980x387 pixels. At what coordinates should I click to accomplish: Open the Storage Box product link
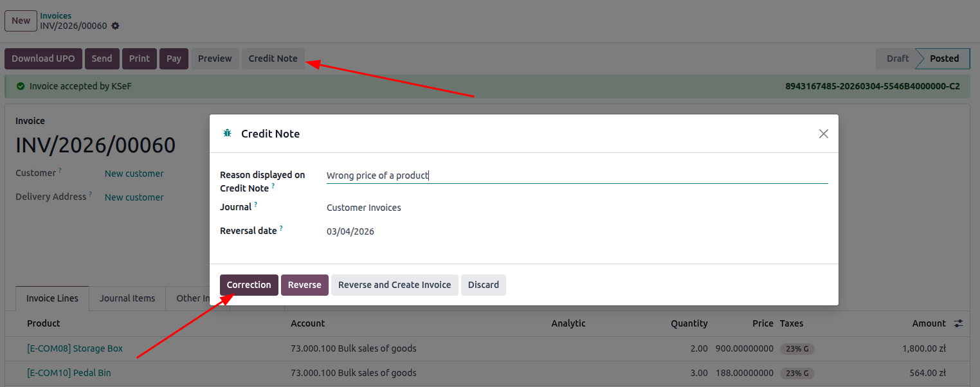tap(75, 348)
